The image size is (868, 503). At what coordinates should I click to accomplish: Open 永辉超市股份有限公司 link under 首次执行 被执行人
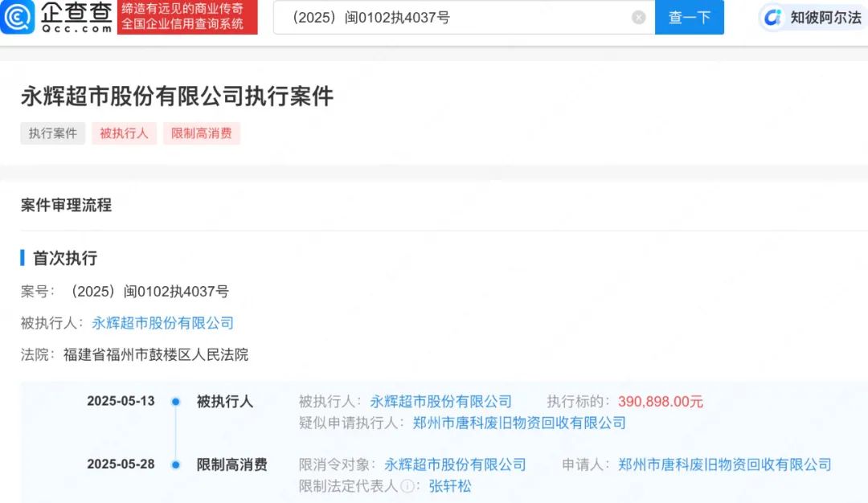click(162, 323)
